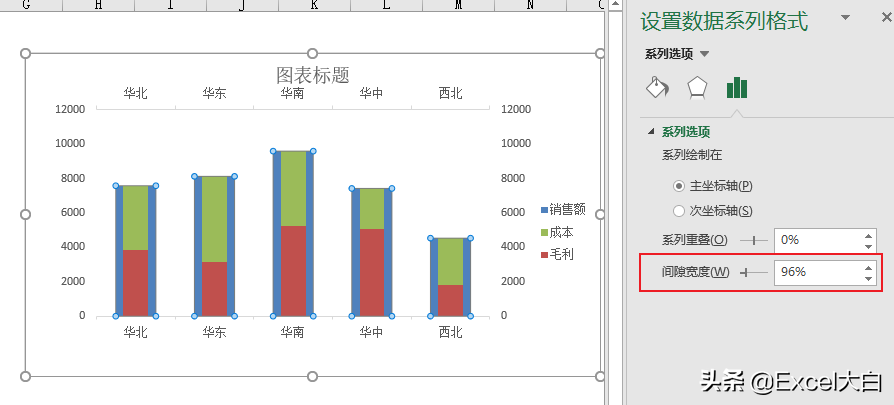Click the red 毛利 legend color marker

tap(544, 254)
